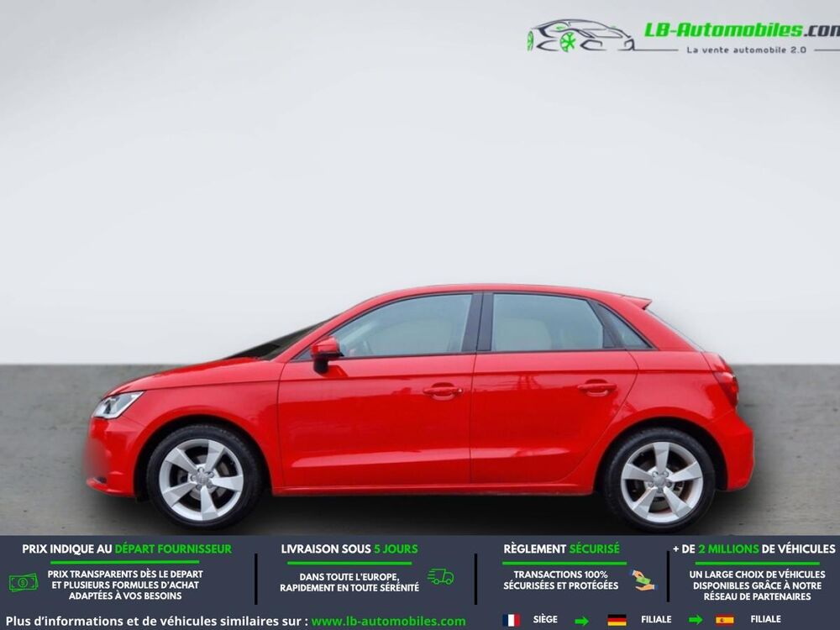Image resolution: width=840 pixels, height=630 pixels.
Task: Click the green delivery truck icon
Action: 440,576
